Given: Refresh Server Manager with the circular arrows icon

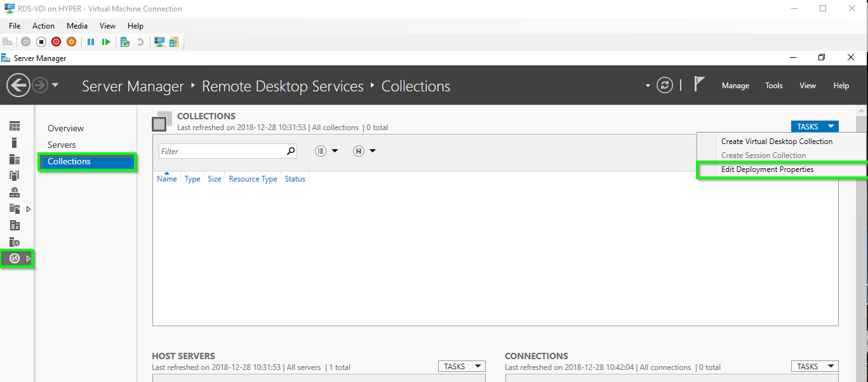Looking at the screenshot, I should coord(665,85).
